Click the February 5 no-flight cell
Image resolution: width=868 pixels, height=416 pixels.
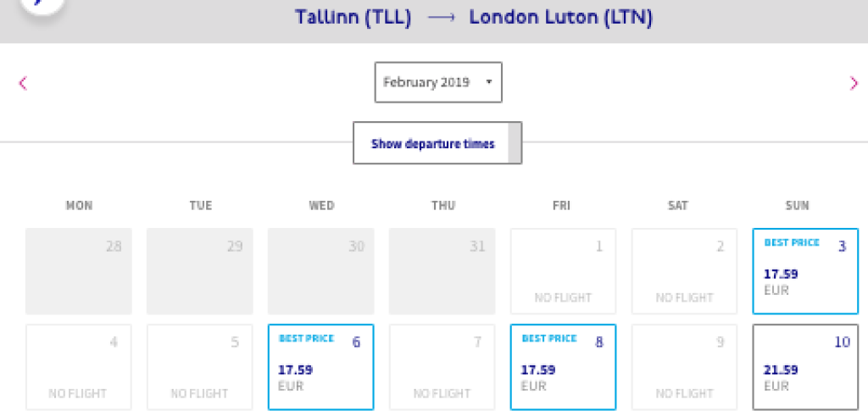(199, 367)
